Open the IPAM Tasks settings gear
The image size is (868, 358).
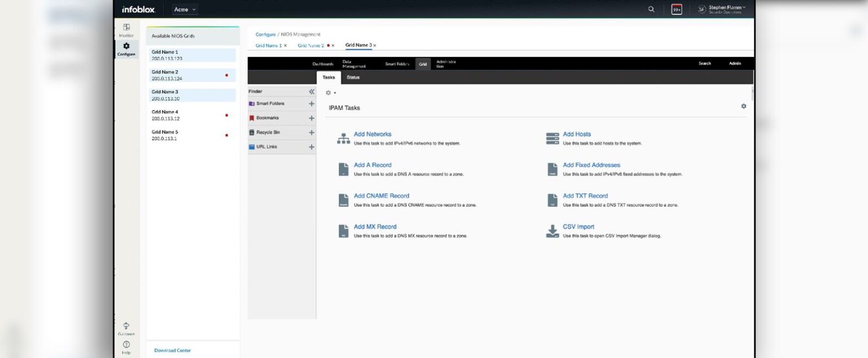(744, 106)
